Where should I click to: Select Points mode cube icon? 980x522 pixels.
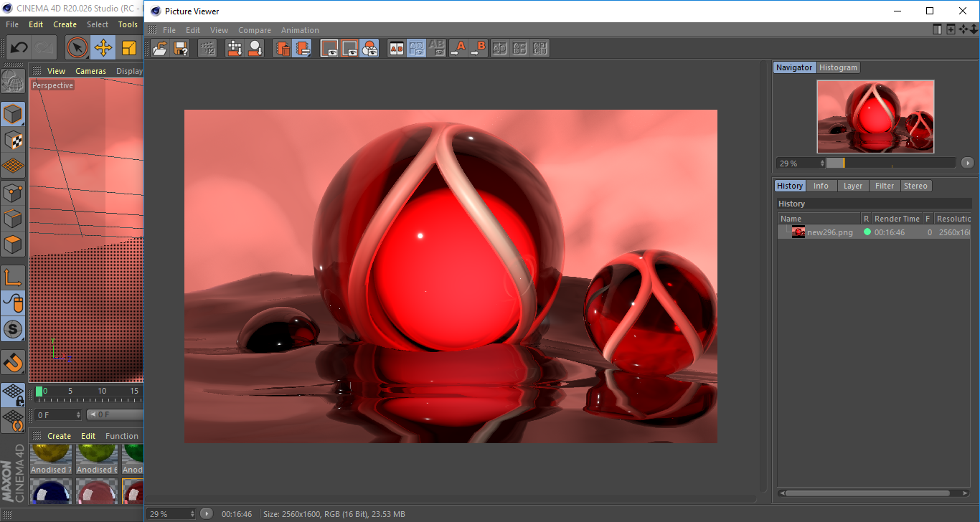13,193
